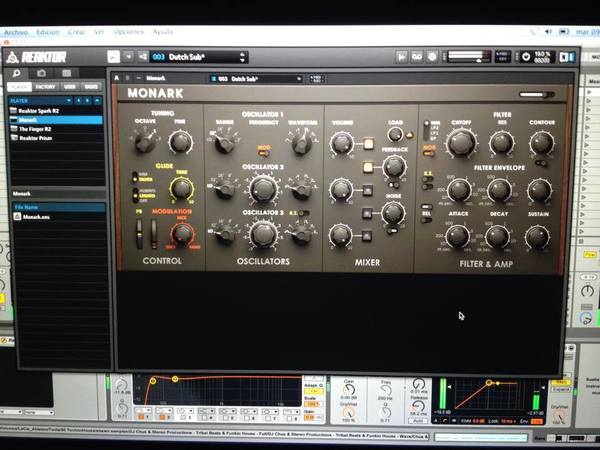Screen dimensions: 600x450
Task: Toggle the Oscillator 3 K.T. switch
Action: (x=304, y=213)
